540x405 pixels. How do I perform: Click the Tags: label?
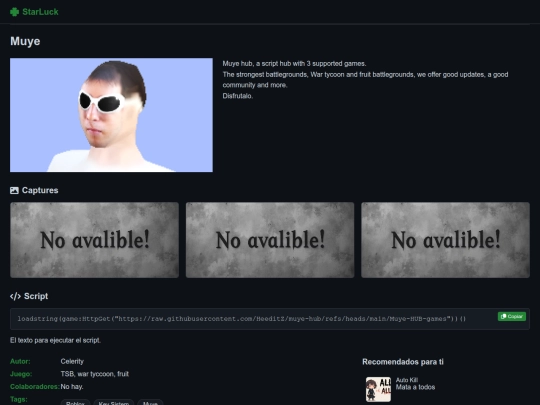tap(19, 399)
